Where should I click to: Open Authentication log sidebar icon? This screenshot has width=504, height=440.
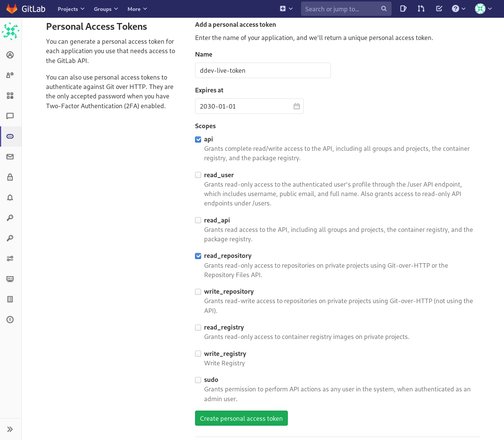click(x=10, y=299)
